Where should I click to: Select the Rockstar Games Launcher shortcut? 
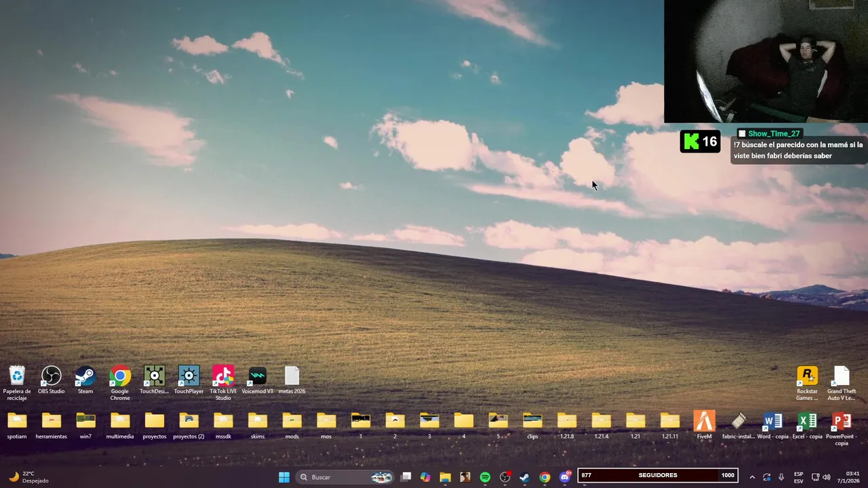(807, 383)
